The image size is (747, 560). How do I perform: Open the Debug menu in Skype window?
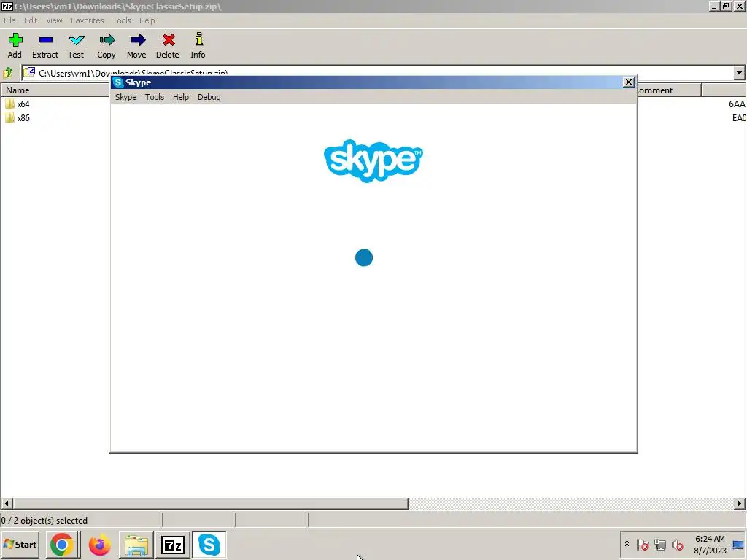click(x=209, y=97)
